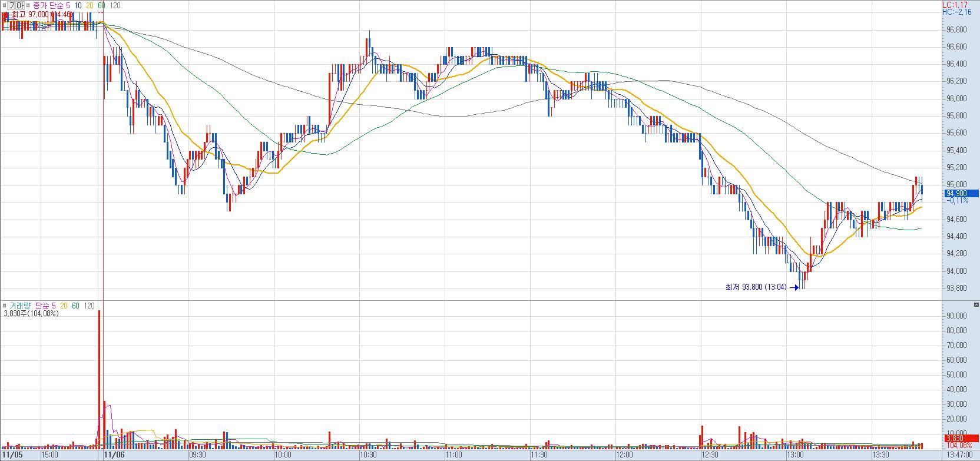Select the green 60-period price average legend
Viewport: 980px width, 461px height.
[102, 5]
